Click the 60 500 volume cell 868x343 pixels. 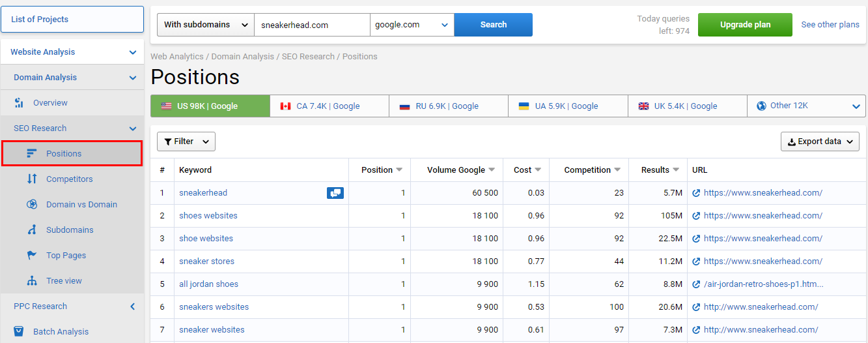click(485, 193)
